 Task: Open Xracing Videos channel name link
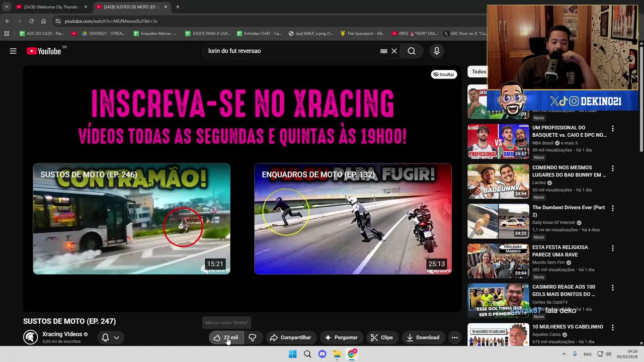(x=62, y=334)
